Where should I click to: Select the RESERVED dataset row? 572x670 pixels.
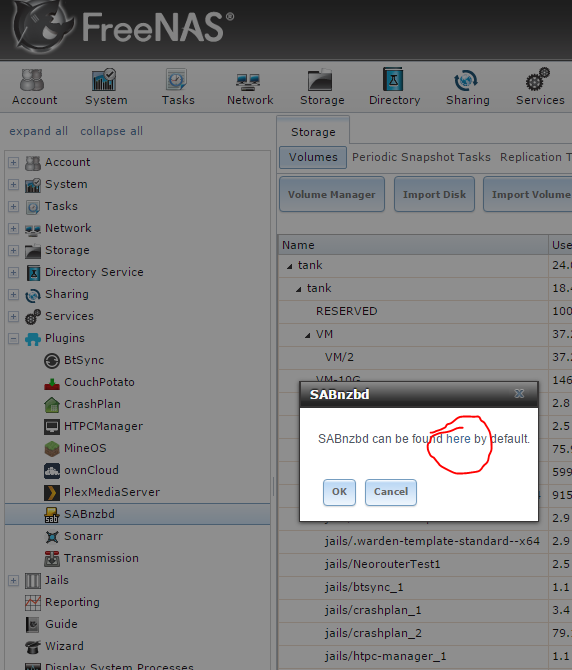[x=413, y=311]
